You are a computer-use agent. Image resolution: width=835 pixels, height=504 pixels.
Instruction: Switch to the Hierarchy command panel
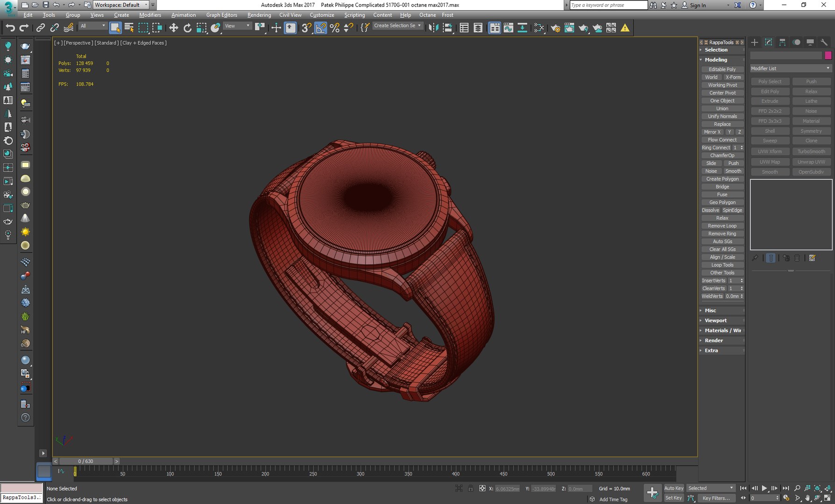coord(783,42)
